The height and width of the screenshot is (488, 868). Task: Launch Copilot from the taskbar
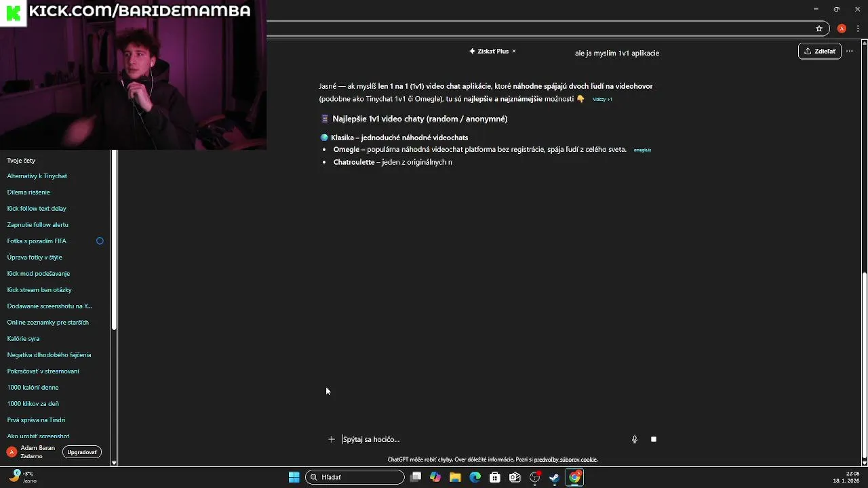435,477
